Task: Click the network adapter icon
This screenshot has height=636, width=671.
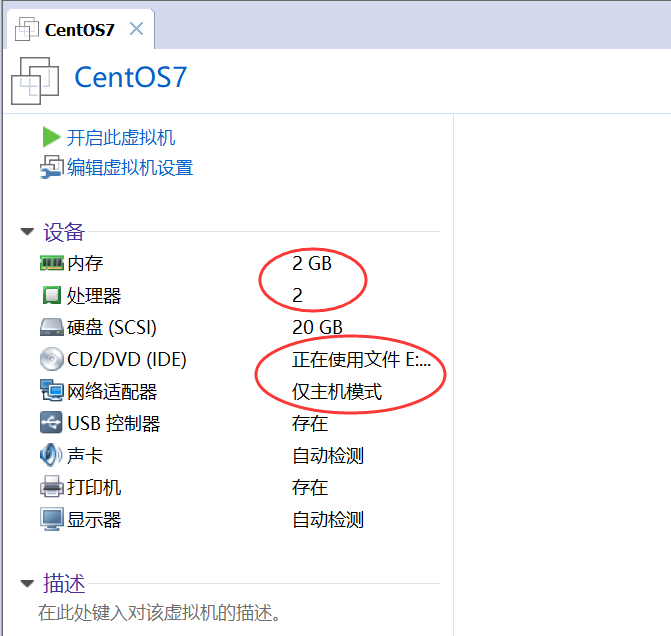Action: [52, 391]
